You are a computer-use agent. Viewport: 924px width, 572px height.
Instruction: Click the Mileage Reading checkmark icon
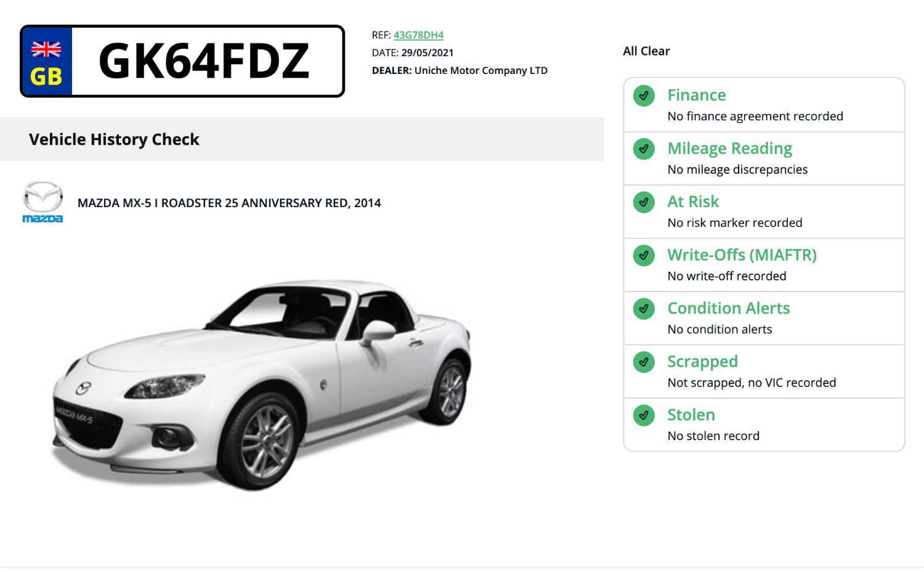coord(644,149)
